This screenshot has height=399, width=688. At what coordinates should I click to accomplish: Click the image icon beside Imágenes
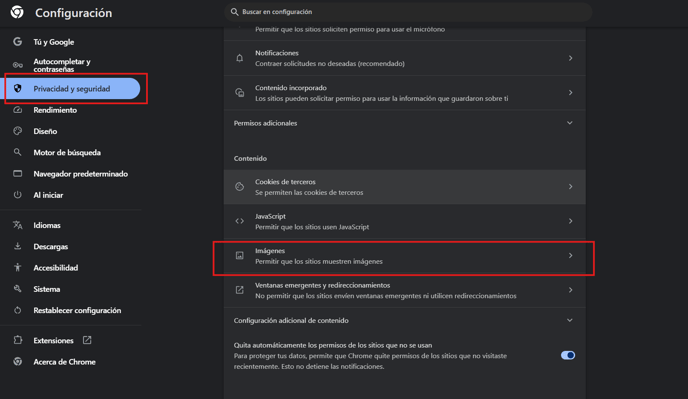[240, 255]
